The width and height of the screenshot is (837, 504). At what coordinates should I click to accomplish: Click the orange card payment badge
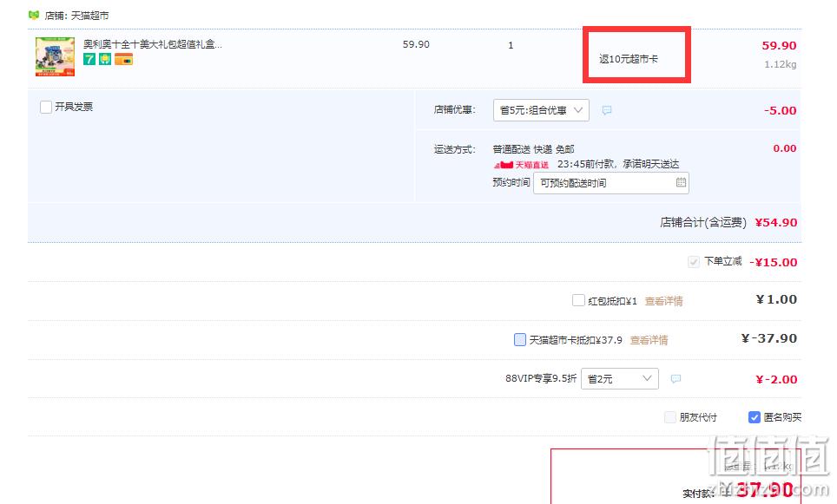(x=123, y=59)
